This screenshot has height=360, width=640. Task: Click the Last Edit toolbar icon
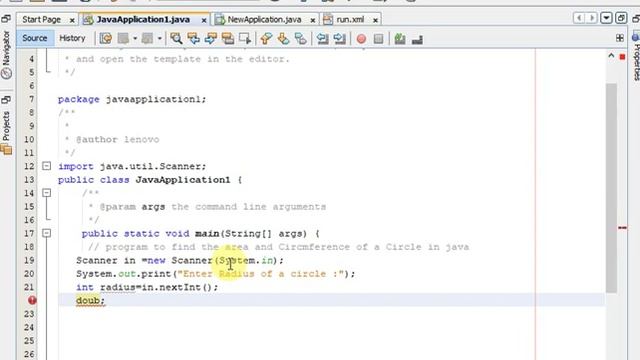106,38
